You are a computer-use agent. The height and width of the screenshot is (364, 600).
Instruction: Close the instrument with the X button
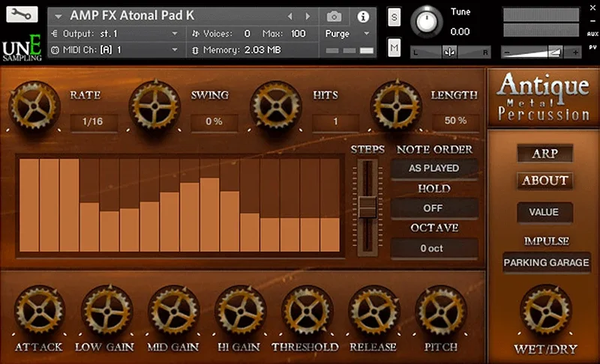(x=592, y=7)
